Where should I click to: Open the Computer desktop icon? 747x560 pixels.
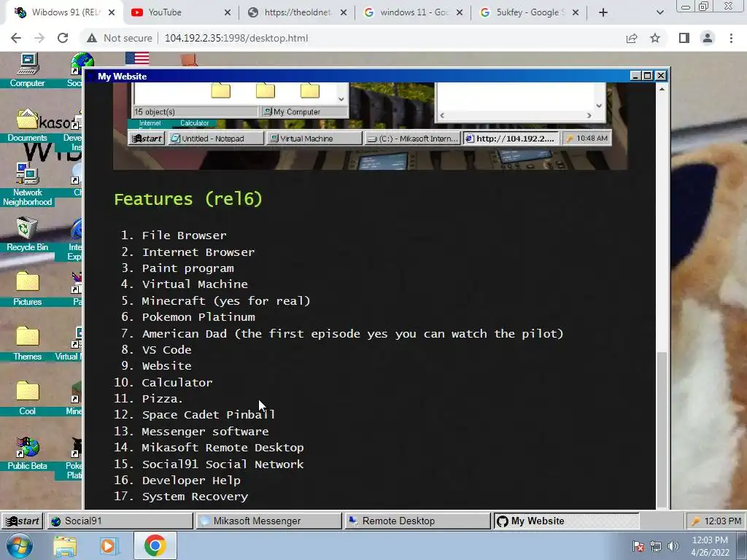click(27, 71)
